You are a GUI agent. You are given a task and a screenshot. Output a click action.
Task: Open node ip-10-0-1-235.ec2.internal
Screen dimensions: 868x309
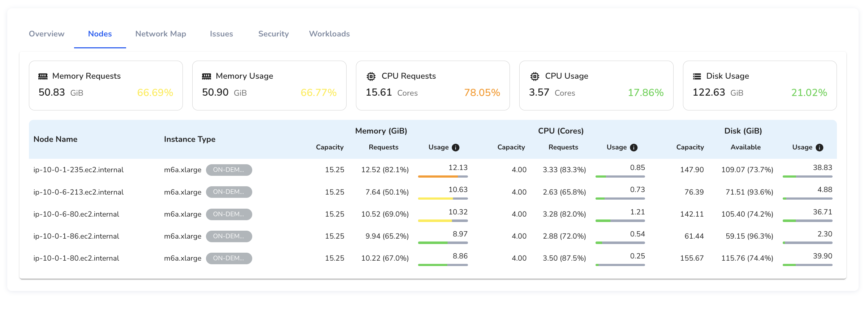pyautogui.click(x=78, y=170)
